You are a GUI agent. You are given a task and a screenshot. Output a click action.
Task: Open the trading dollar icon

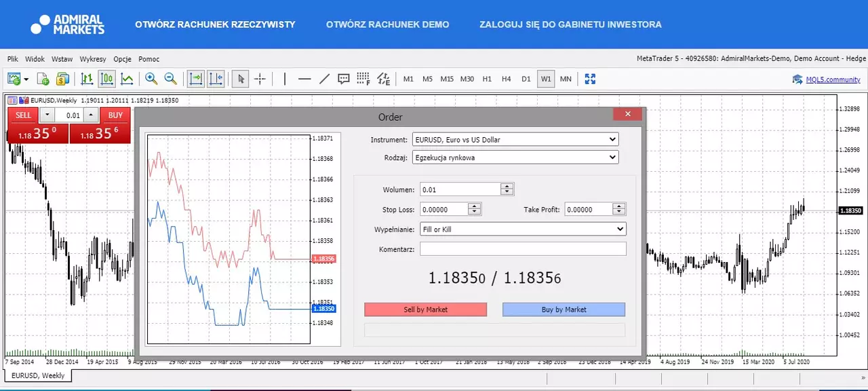click(x=62, y=79)
